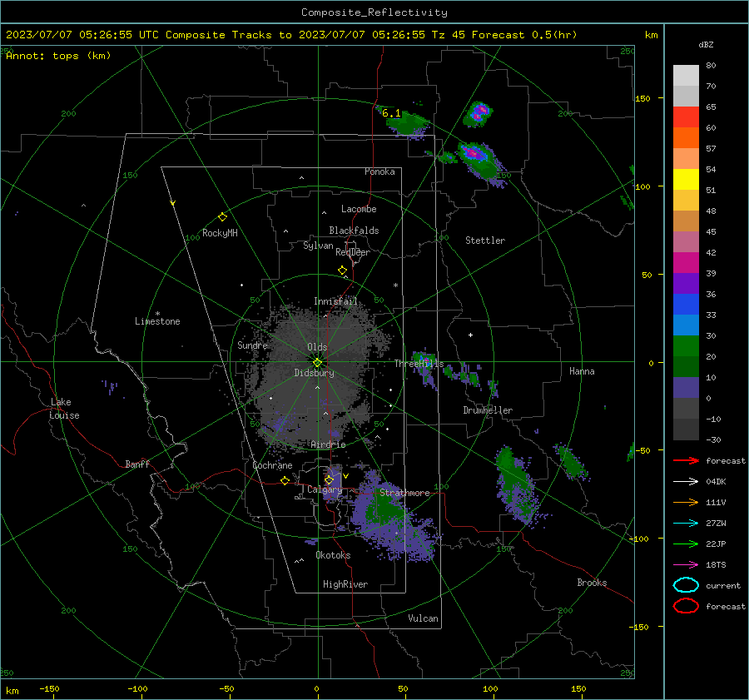Screen dimensions: 749x700
Task: Click the Composite_Reflectivity title
Action: coord(374,12)
